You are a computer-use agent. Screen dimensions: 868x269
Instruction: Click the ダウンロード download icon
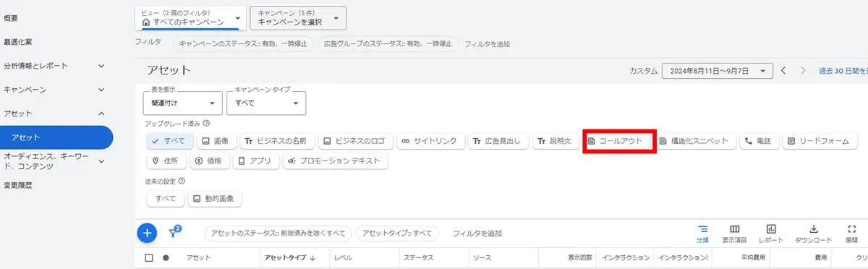point(813,229)
